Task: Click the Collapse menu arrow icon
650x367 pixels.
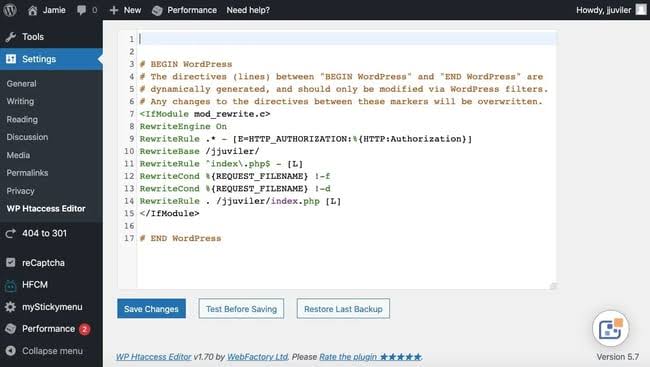Action: [x=11, y=351]
